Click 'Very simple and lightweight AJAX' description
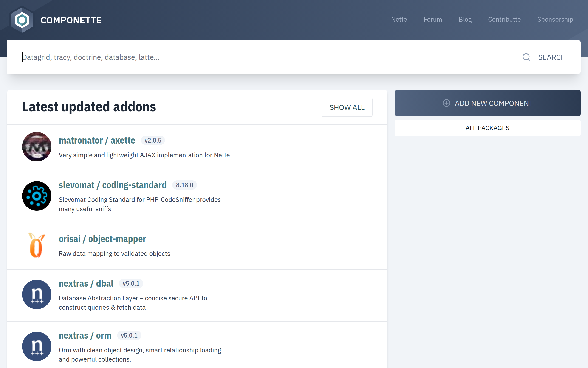The image size is (588, 368). click(x=144, y=155)
